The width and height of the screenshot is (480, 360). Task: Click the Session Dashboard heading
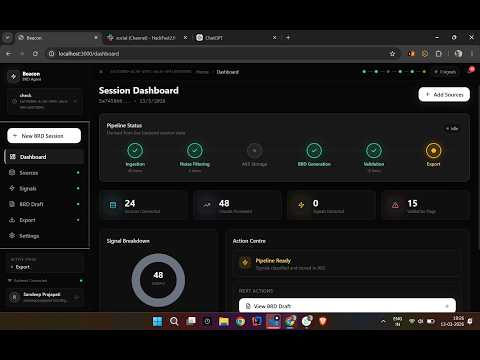[139, 90]
